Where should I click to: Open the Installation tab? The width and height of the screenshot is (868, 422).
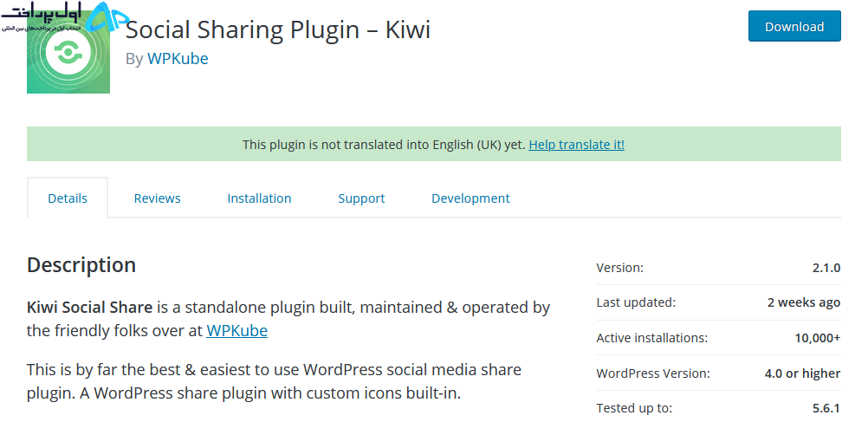tap(259, 198)
